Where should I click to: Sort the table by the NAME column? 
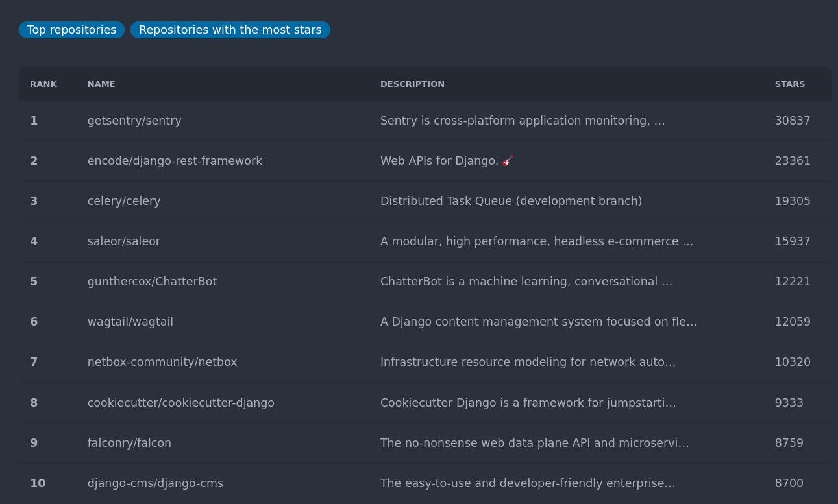pos(101,84)
